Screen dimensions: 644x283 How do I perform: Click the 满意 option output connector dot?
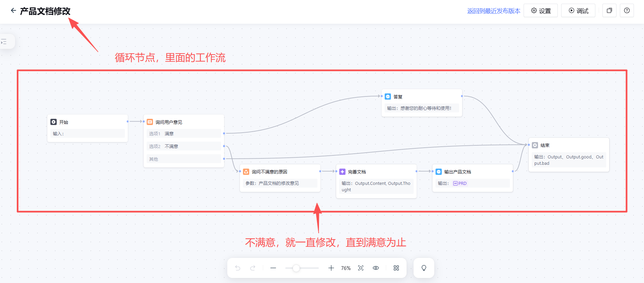point(224,134)
